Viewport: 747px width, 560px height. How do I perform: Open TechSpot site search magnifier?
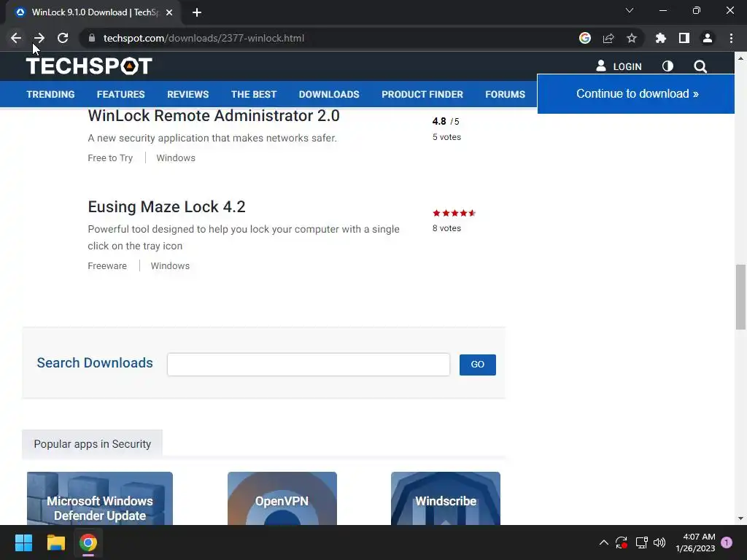pyautogui.click(x=700, y=66)
